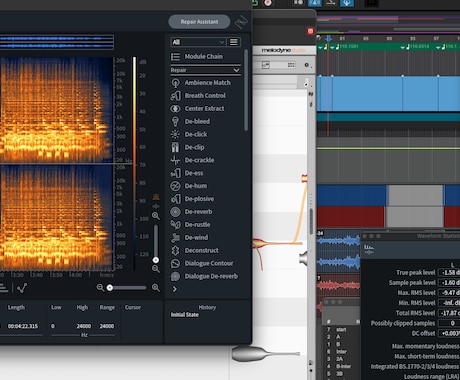Screen dimensions: 460x380
Task: Click the spectrogram color amplitude scale bar
Action: point(134,163)
